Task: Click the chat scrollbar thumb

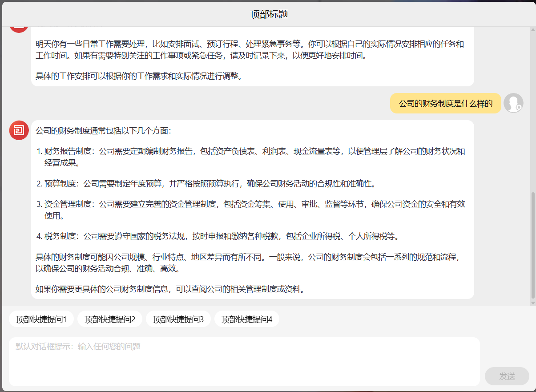Action: click(x=533, y=245)
